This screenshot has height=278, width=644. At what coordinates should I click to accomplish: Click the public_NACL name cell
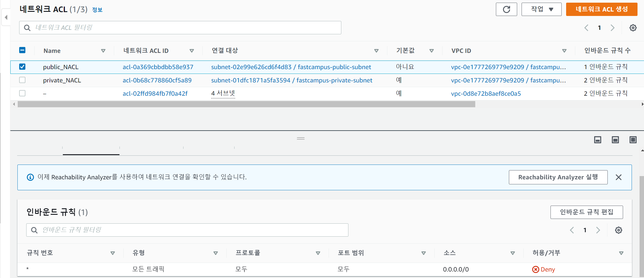(x=61, y=67)
